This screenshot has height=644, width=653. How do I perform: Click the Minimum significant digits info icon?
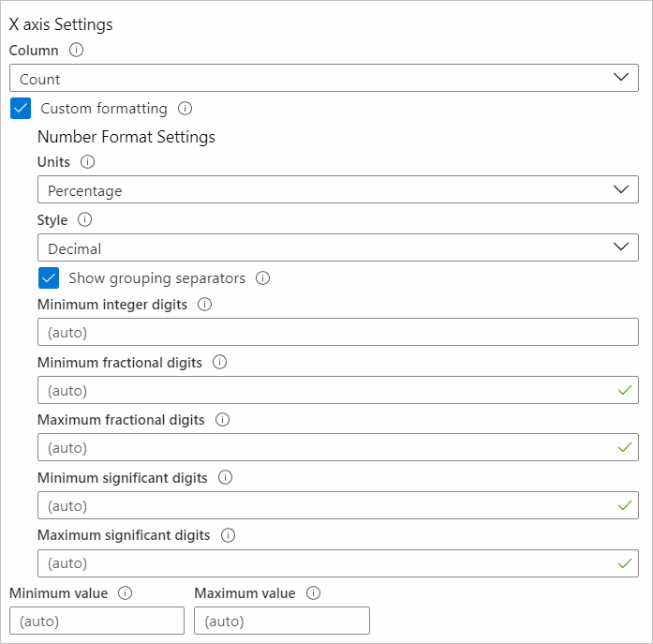[x=225, y=477]
